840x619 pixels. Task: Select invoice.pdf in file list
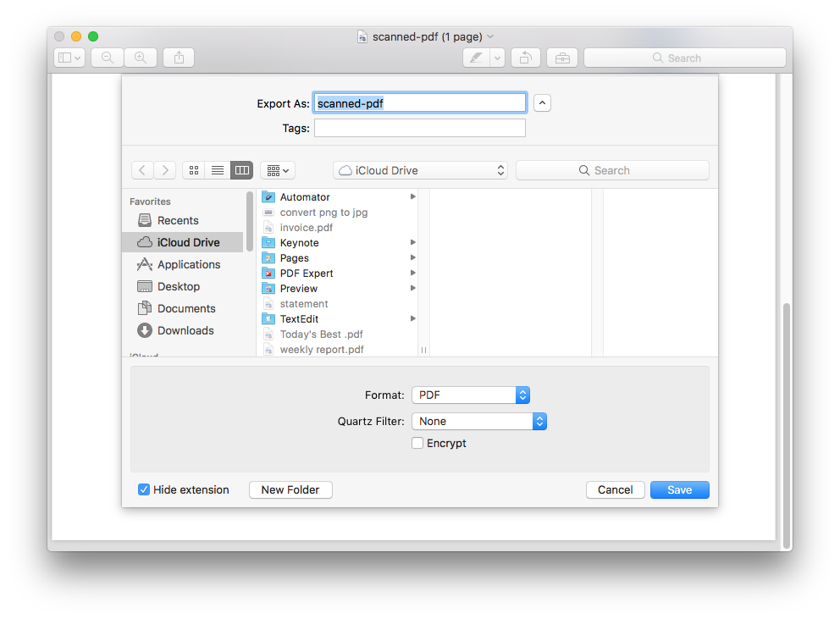(339, 227)
